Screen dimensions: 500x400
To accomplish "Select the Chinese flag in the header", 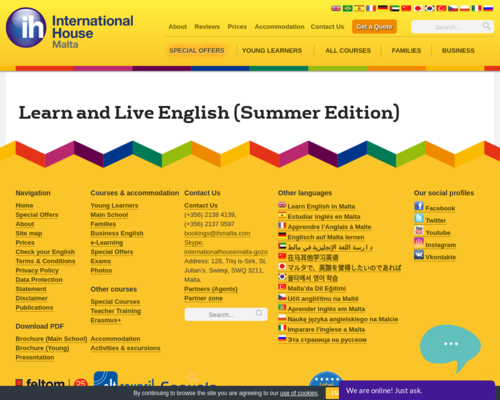I will coord(406,8).
